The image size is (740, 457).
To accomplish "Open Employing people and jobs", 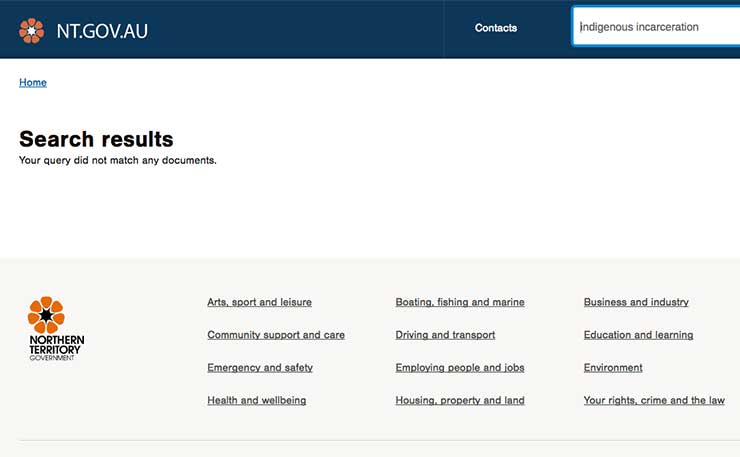I will [x=460, y=367].
